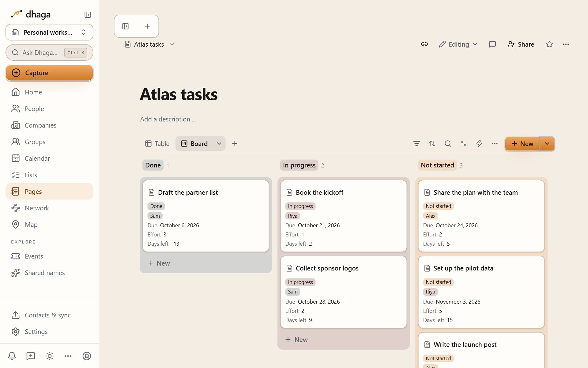The image size is (588, 368).
Task: Select Pages in the sidebar
Action: point(49,191)
